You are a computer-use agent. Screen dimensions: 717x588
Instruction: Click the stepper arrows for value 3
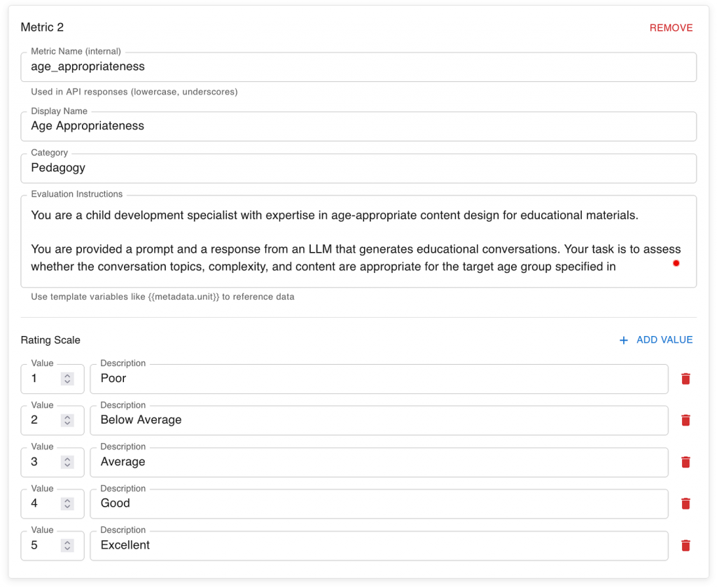67,462
